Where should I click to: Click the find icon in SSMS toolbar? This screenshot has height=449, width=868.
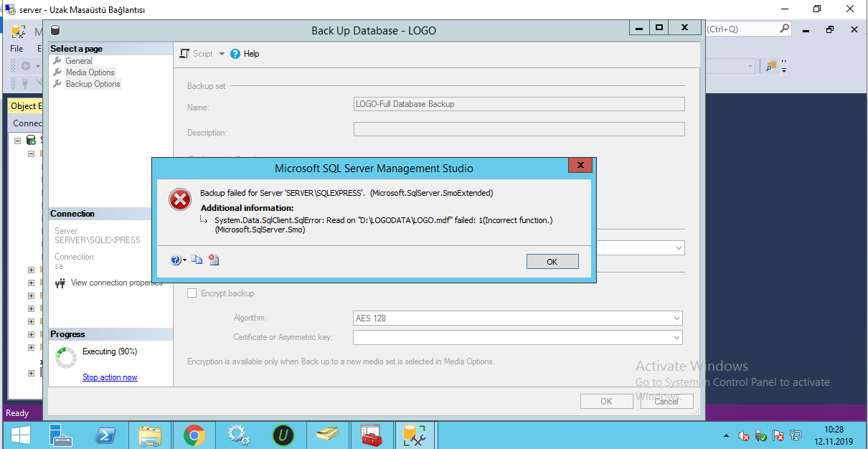[x=770, y=66]
